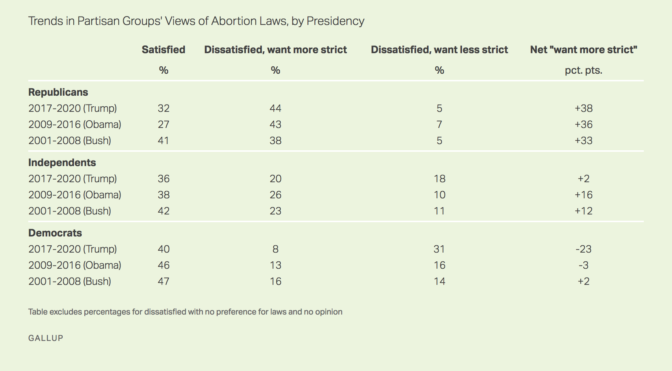Viewport: 672px width, 371px height.
Task: Click the table exclusion footnote text
Action: [185, 312]
